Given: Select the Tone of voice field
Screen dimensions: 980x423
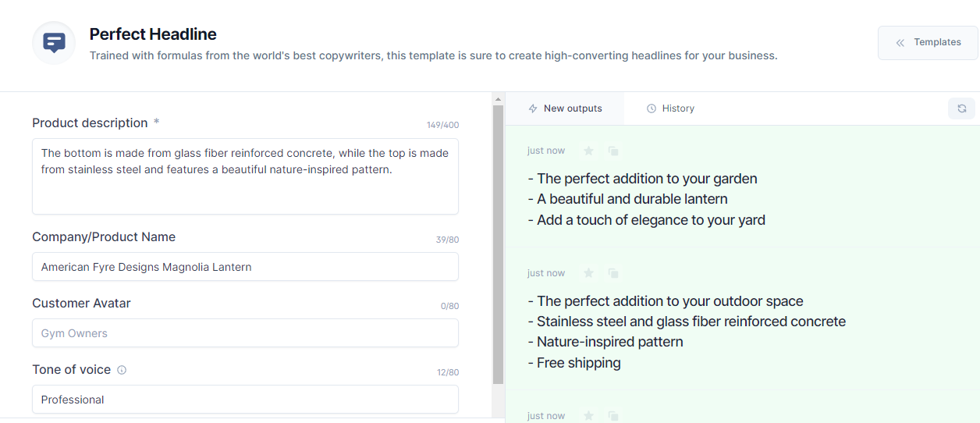Looking at the screenshot, I should pyautogui.click(x=245, y=400).
